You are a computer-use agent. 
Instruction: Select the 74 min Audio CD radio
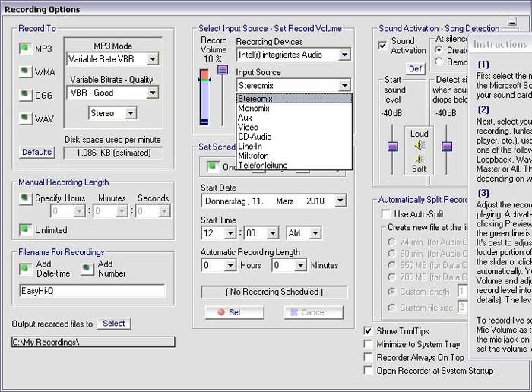pos(392,242)
